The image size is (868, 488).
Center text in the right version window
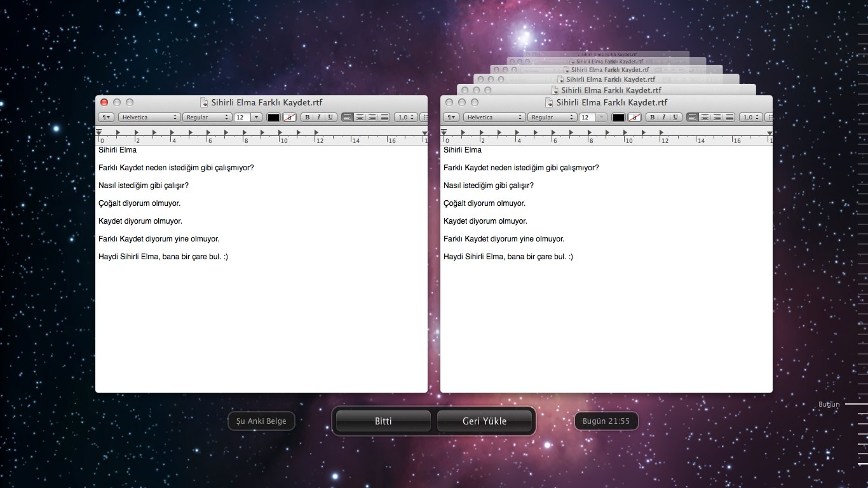(705, 118)
